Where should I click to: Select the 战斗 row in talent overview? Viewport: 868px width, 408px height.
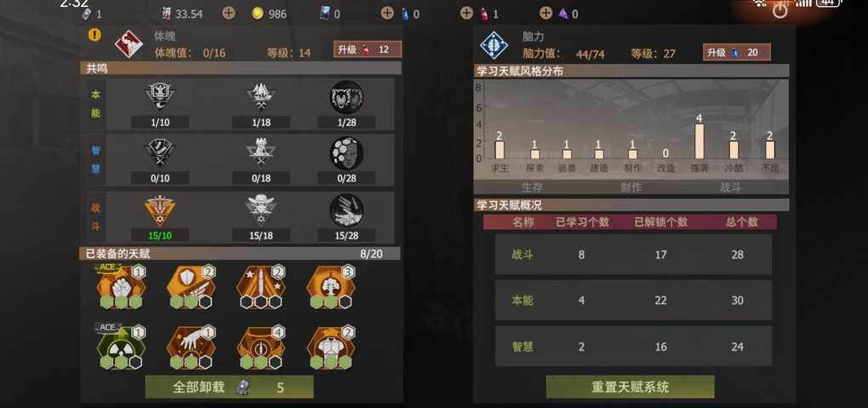[x=633, y=255]
